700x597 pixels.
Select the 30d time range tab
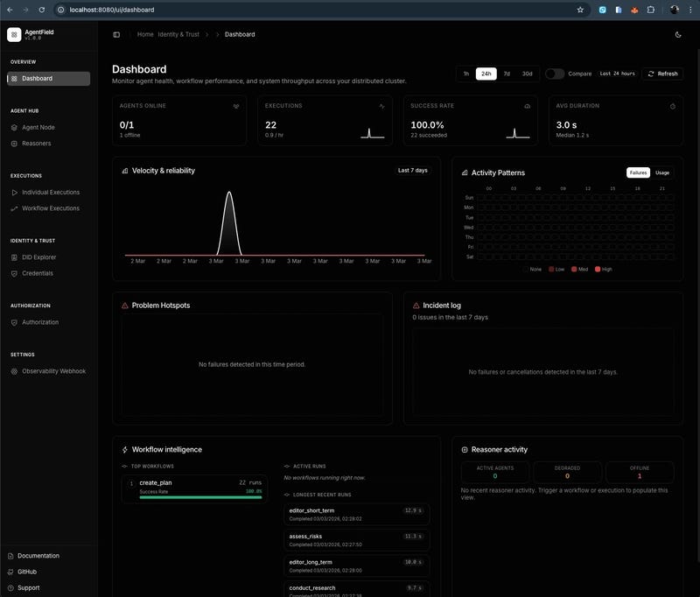click(528, 74)
